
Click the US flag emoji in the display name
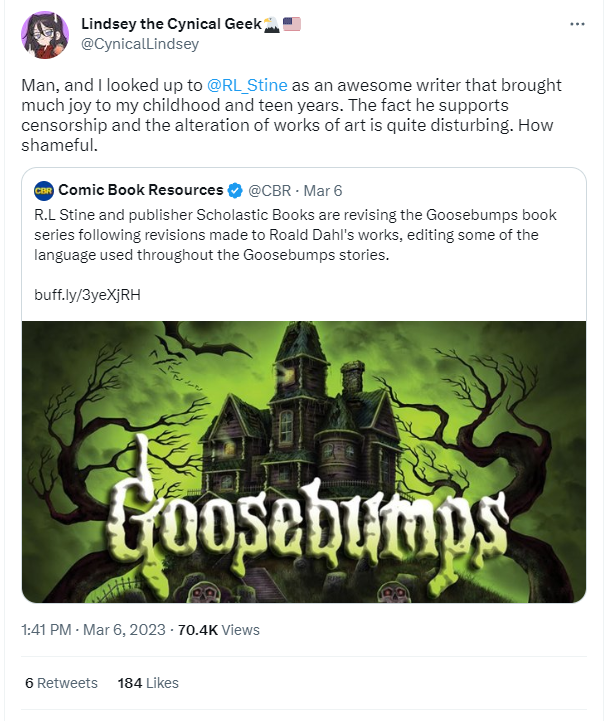point(293,23)
